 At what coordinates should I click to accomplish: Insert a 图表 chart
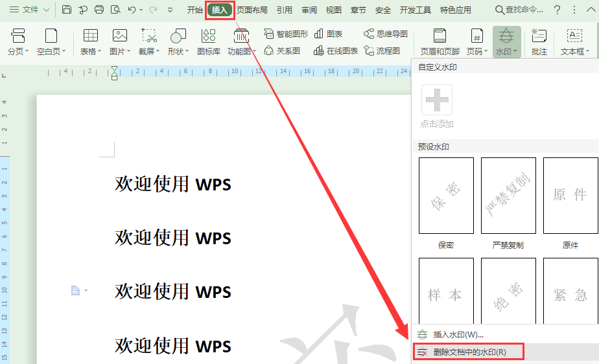click(328, 34)
